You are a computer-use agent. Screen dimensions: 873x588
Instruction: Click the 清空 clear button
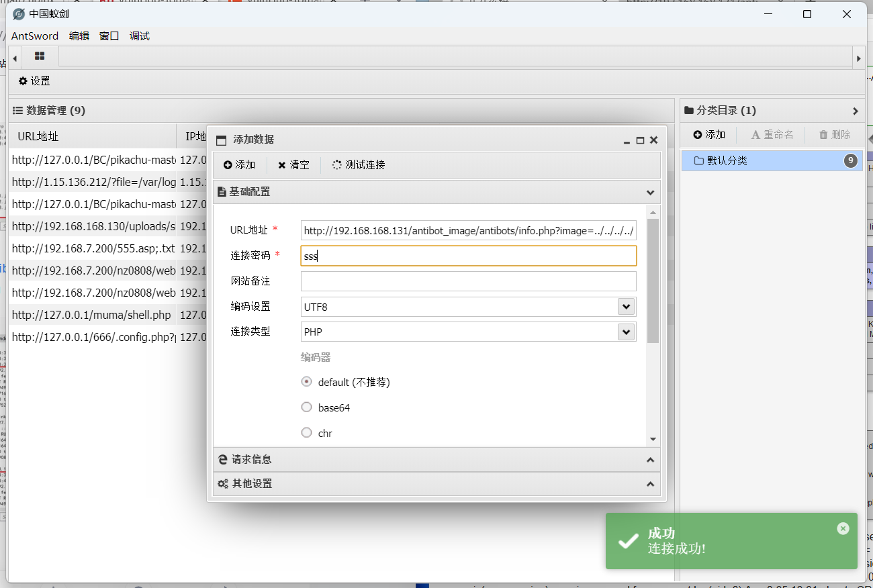click(x=293, y=165)
